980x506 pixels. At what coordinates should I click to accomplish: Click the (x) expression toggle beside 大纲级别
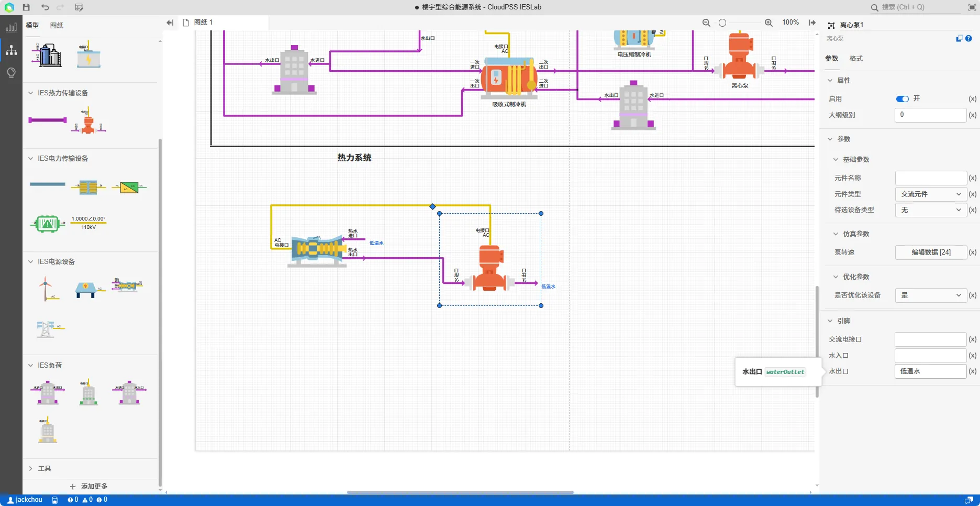(972, 115)
